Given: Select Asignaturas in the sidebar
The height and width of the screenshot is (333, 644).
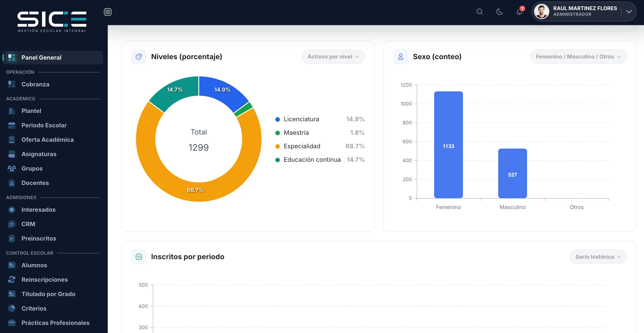Looking at the screenshot, I should click(53, 154).
